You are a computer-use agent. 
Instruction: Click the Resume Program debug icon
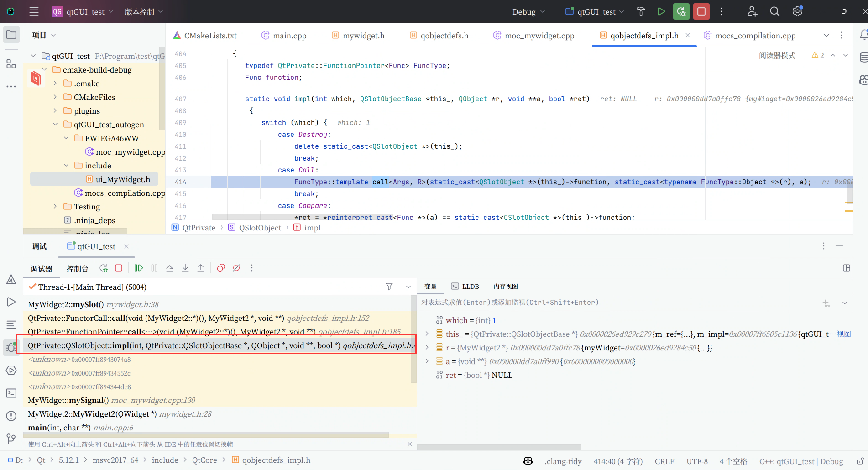click(x=139, y=268)
